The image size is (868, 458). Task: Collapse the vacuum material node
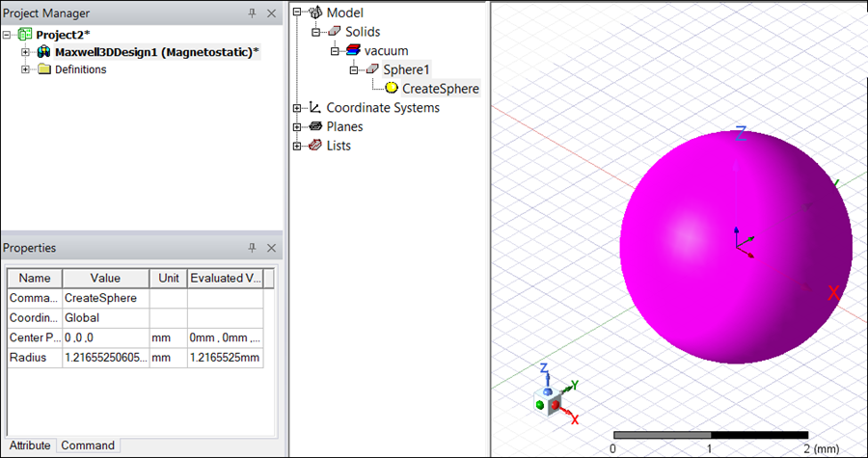(335, 51)
